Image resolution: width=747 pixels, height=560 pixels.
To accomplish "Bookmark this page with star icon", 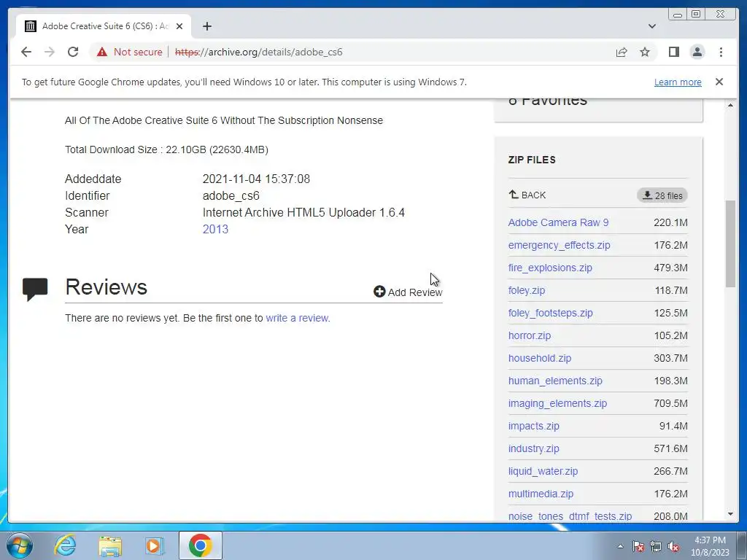I will [x=645, y=52].
